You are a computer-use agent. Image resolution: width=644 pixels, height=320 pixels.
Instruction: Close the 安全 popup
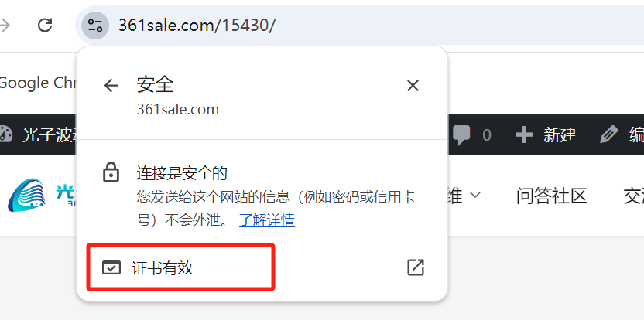tap(413, 85)
